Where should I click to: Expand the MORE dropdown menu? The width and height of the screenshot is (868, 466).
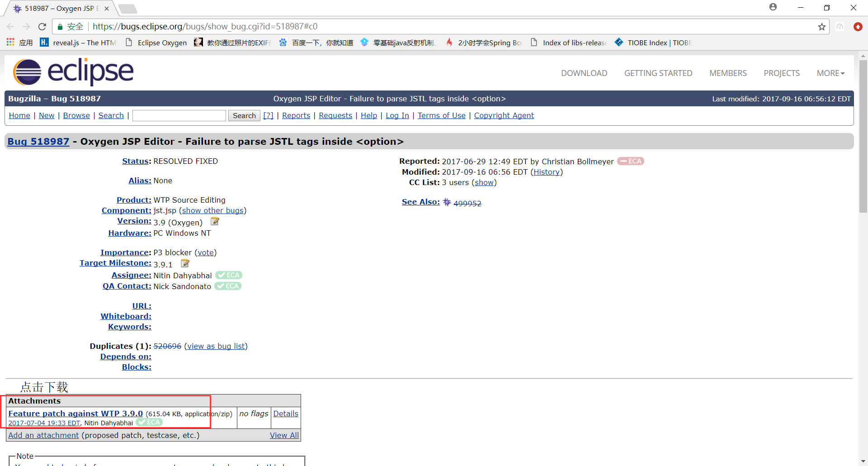pyautogui.click(x=830, y=73)
